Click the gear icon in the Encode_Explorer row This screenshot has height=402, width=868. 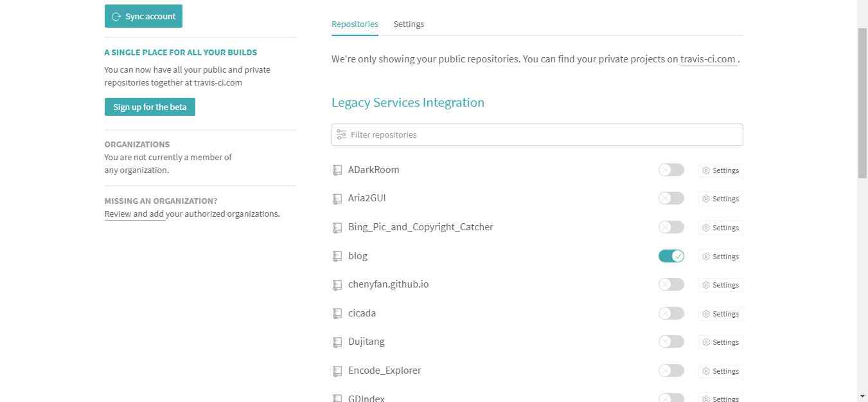(705, 371)
